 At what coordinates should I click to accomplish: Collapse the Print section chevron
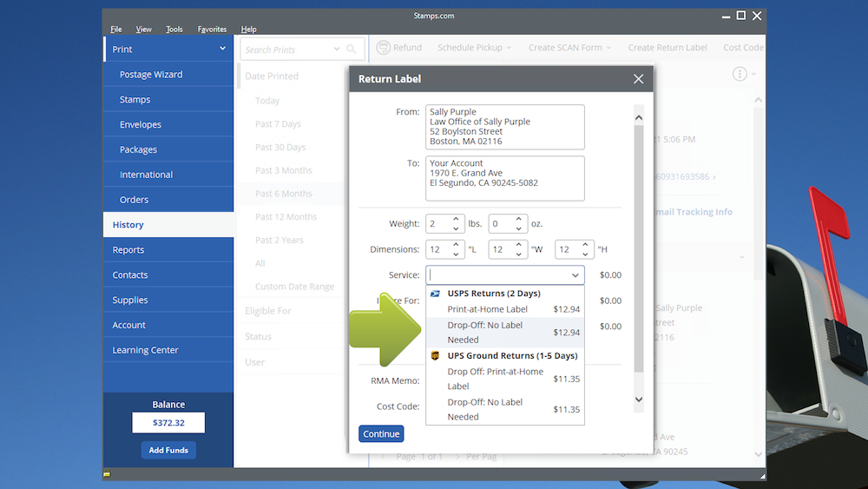[x=222, y=50]
